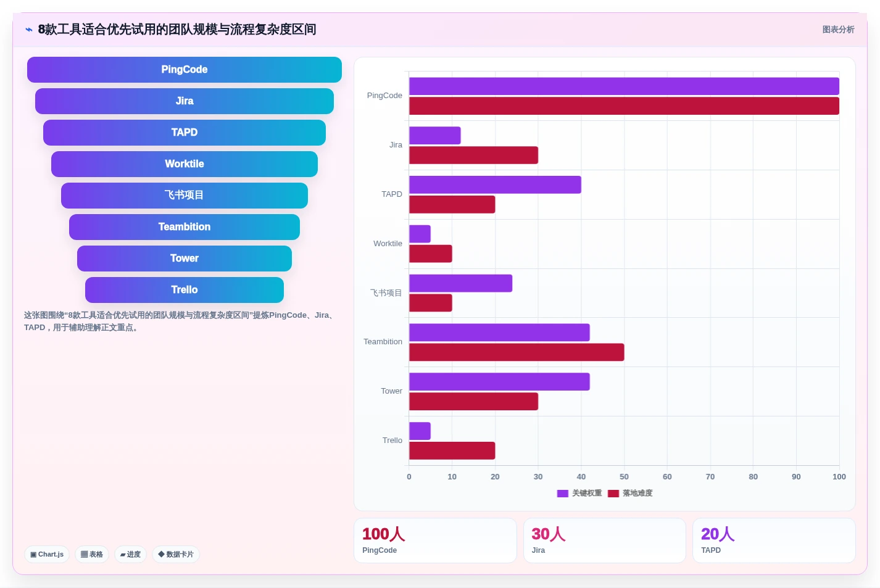Click Worktile red bar in chart

[431, 254]
